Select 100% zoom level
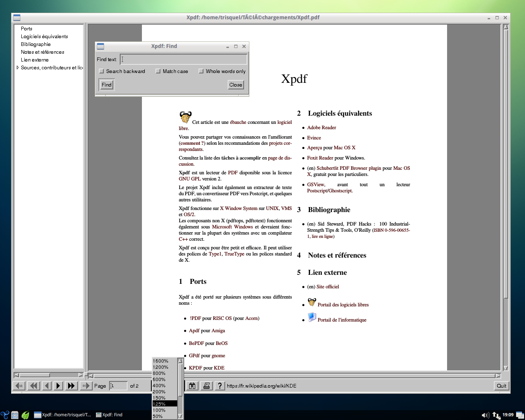This screenshot has width=525, height=420. point(165,410)
